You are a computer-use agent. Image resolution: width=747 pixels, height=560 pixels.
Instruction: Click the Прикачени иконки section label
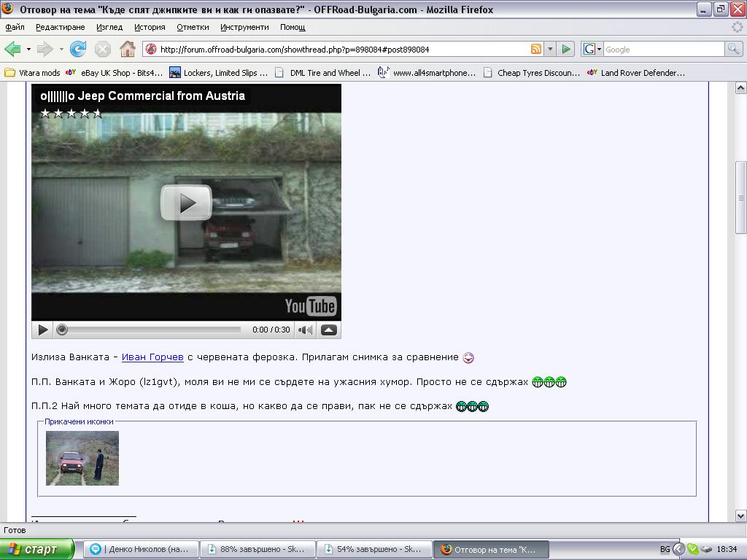click(79, 421)
